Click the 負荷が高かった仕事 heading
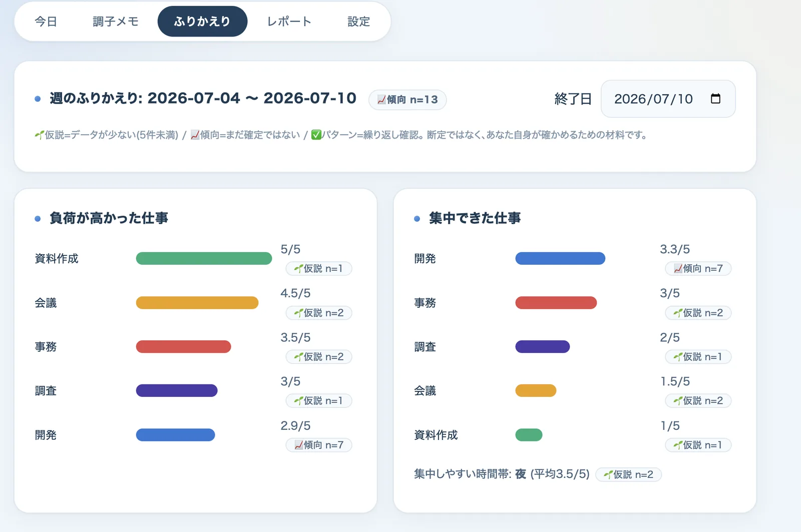Image resolution: width=801 pixels, height=532 pixels. [109, 218]
